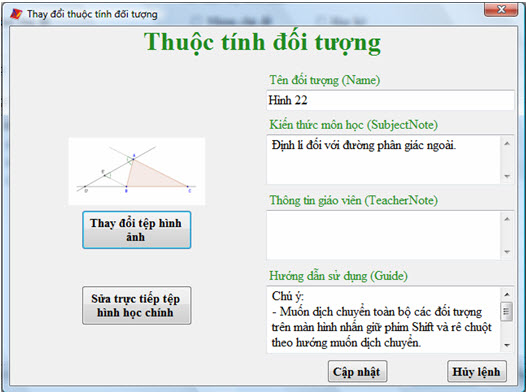Click TeacherNote scrollbar up arrow
Image resolution: width=526 pixels, height=392 pixels.
[507, 219]
